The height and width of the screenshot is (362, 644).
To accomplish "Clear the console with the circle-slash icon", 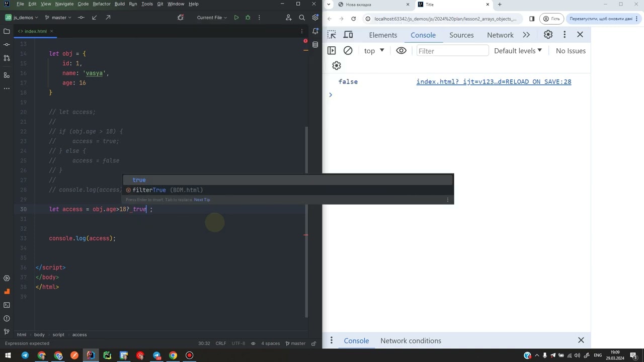I will 348,50.
